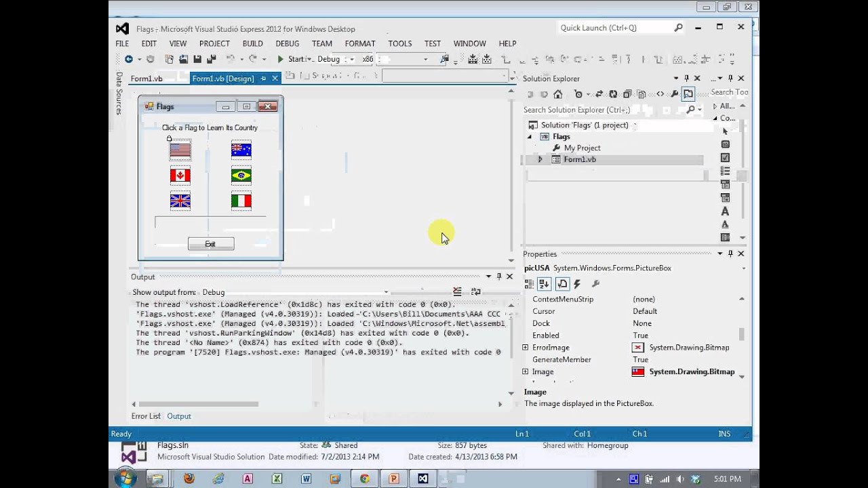Click the wrench Properties icon in Solution Explorer

click(675, 94)
